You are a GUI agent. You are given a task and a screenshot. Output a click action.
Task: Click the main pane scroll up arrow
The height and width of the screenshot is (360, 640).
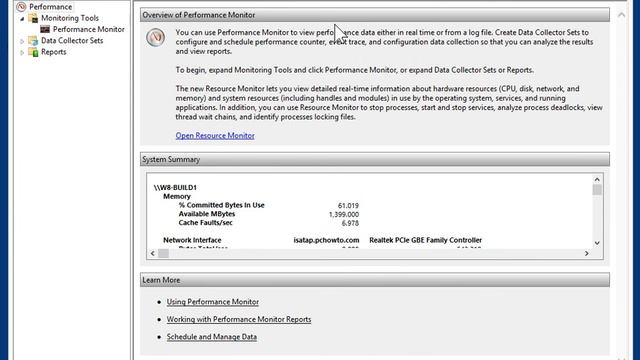621,15
